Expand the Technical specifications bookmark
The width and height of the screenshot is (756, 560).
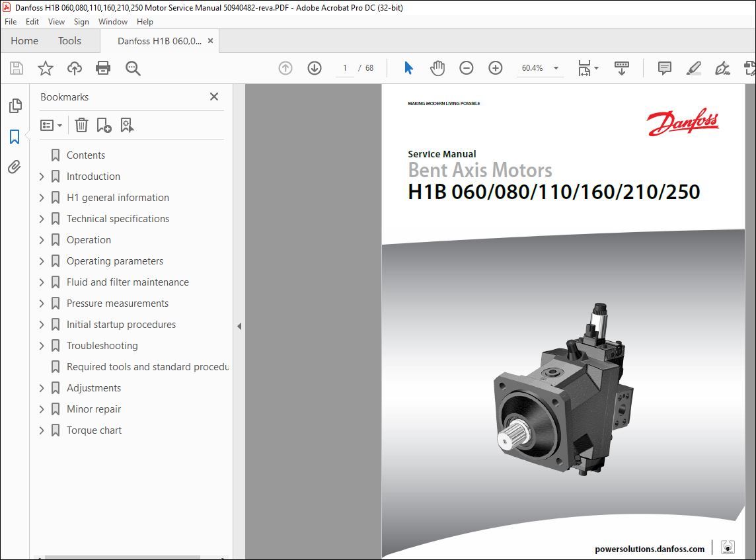pyautogui.click(x=41, y=218)
